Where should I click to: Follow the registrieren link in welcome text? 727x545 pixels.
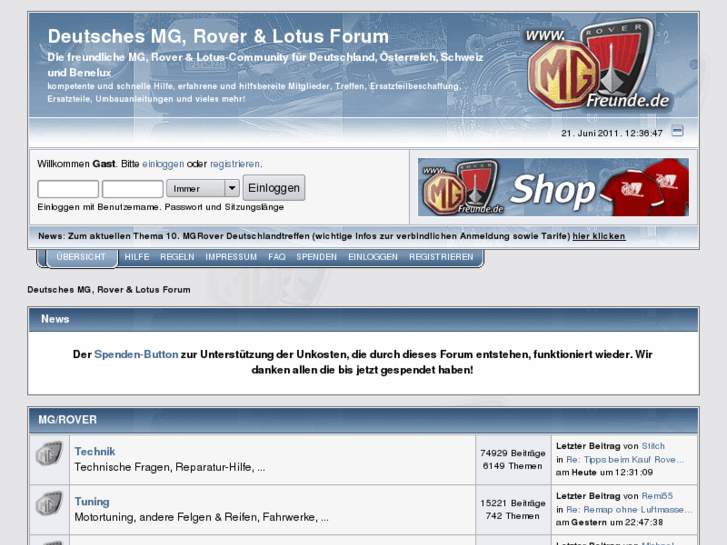(235, 164)
